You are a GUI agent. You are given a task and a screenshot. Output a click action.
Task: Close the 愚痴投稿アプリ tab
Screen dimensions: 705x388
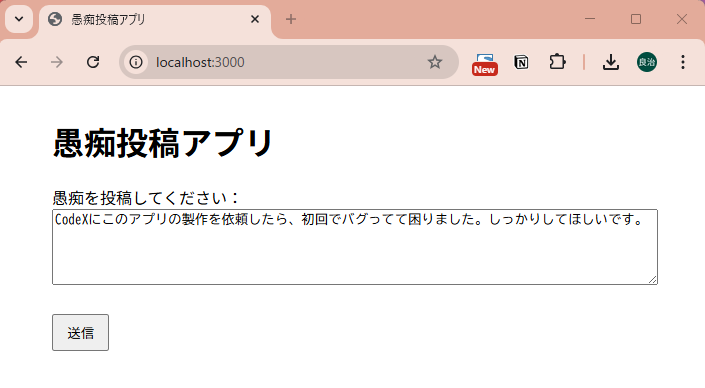pyautogui.click(x=255, y=19)
